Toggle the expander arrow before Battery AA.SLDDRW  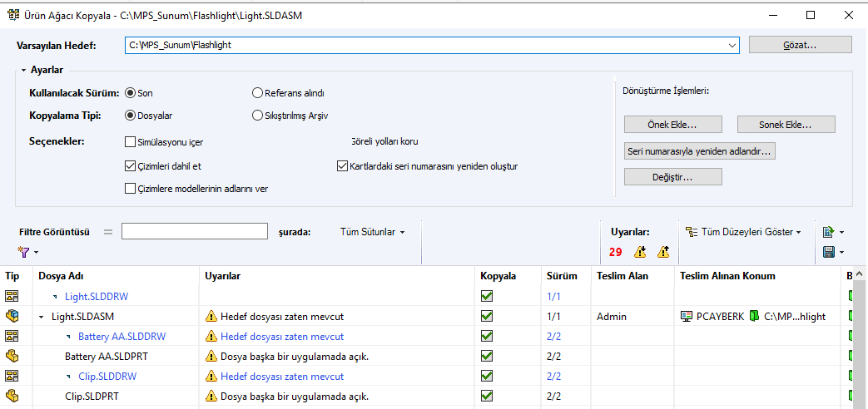click(68, 337)
